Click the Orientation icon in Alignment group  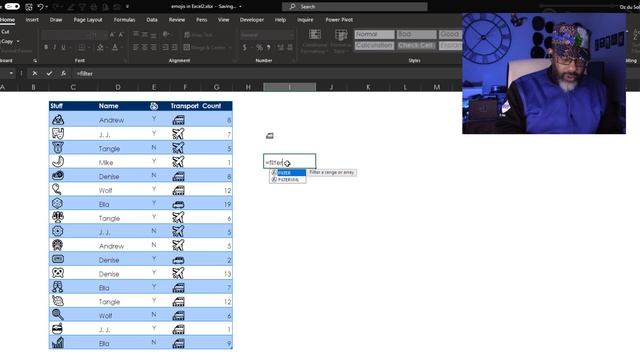point(166,35)
